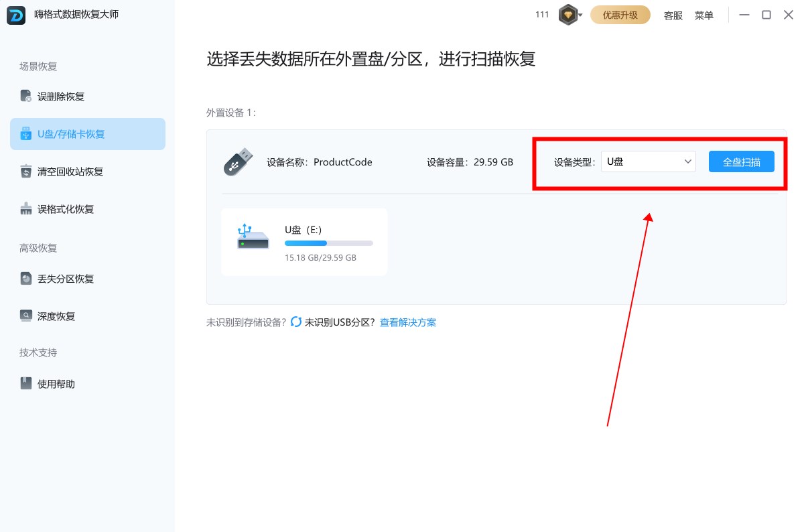This screenshot has width=806, height=532.
Task: Minimize the application window
Action: point(744,15)
